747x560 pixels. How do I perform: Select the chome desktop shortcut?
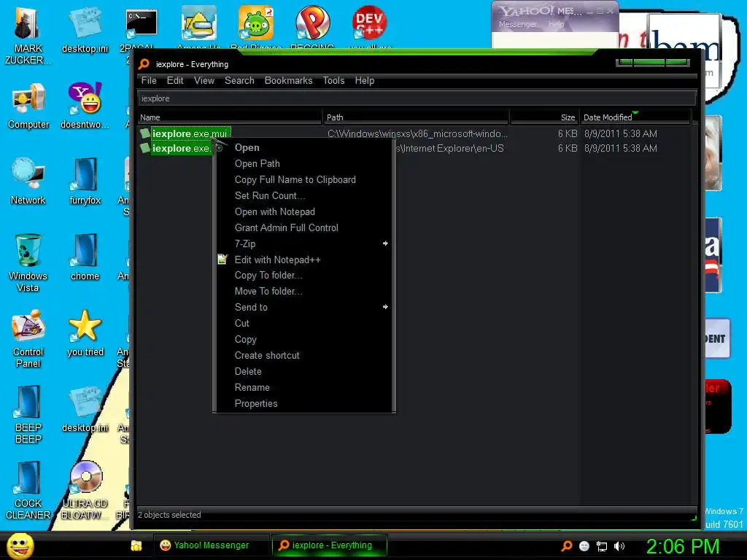85,250
